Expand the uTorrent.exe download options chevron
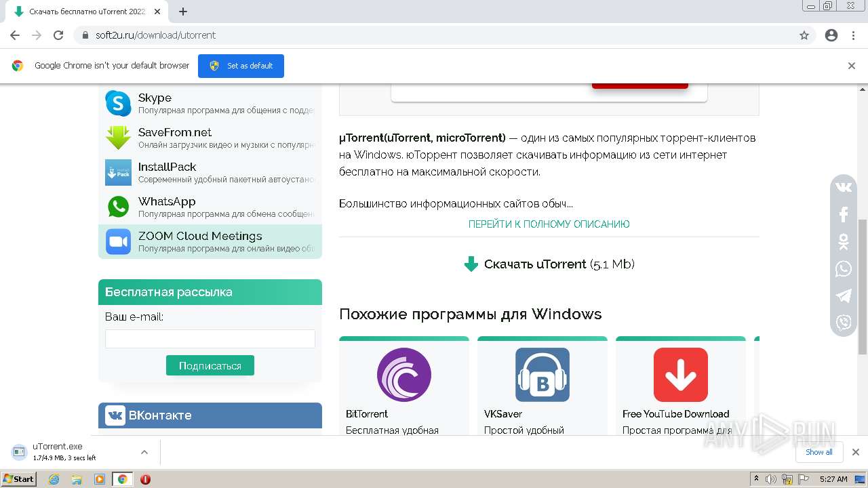 pos(144,452)
